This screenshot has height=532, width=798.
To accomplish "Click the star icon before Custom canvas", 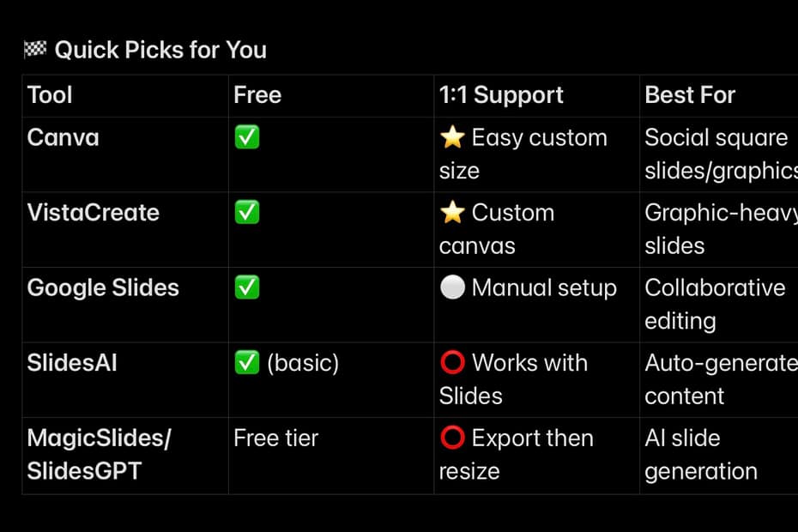I will point(452,213).
